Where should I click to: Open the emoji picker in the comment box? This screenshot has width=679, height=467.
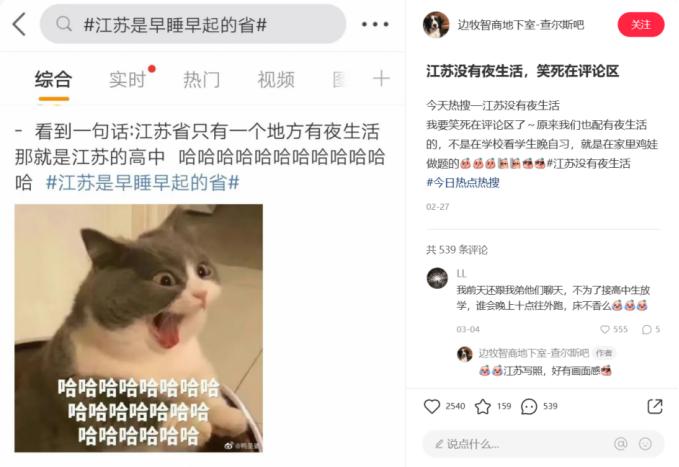[645, 444]
